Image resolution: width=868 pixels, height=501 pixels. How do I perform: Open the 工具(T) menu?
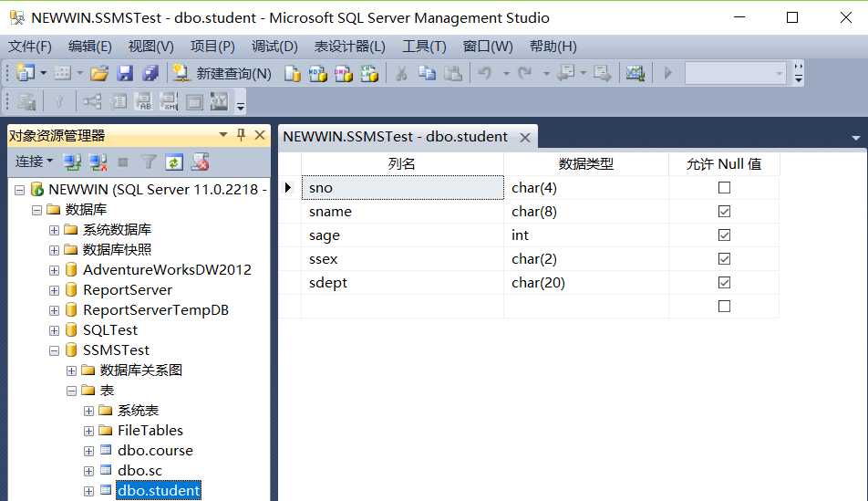click(424, 47)
